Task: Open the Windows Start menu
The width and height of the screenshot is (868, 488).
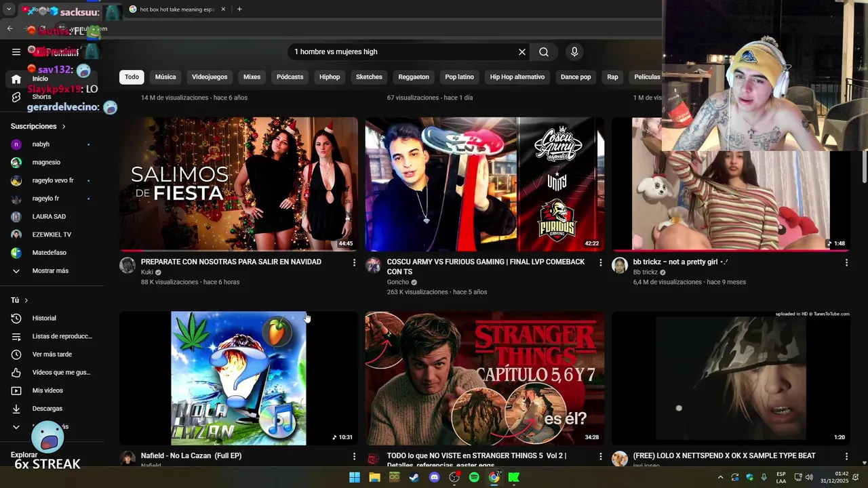Action: point(355,477)
